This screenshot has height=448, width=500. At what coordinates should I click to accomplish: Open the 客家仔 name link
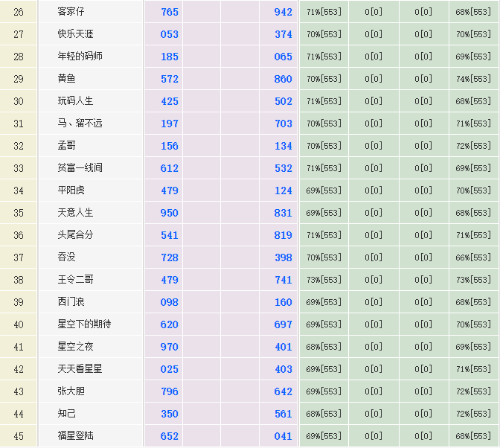[x=71, y=12]
